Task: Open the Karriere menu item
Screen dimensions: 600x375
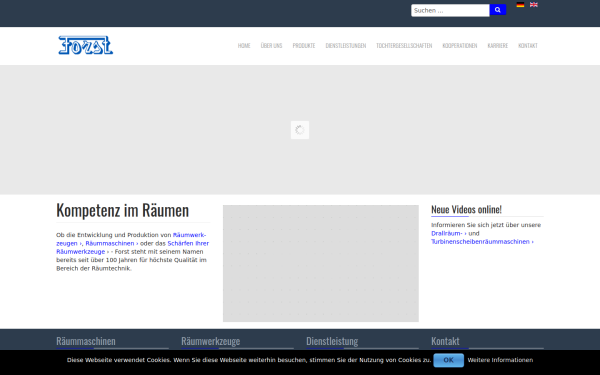Action: pos(497,46)
